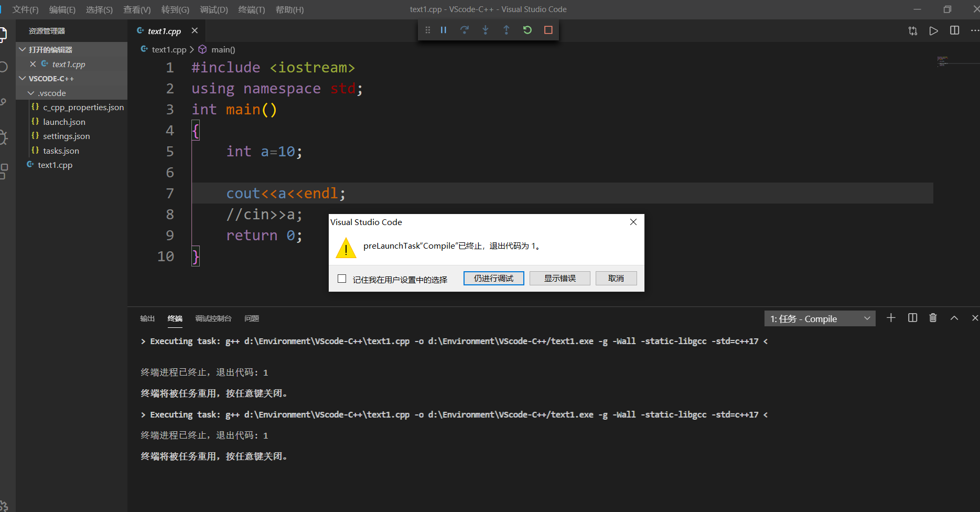Split the terminal panel
980x512 pixels.
point(912,318)
